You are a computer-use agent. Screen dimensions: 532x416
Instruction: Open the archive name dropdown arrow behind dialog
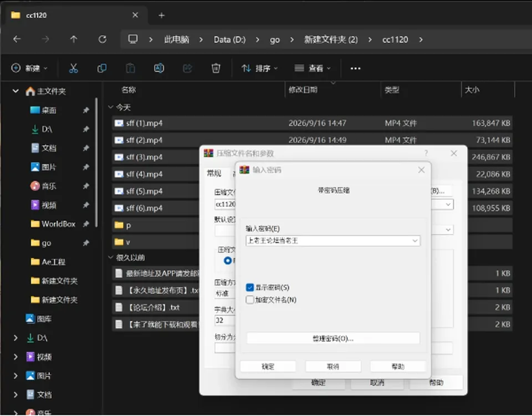(448, 204)
